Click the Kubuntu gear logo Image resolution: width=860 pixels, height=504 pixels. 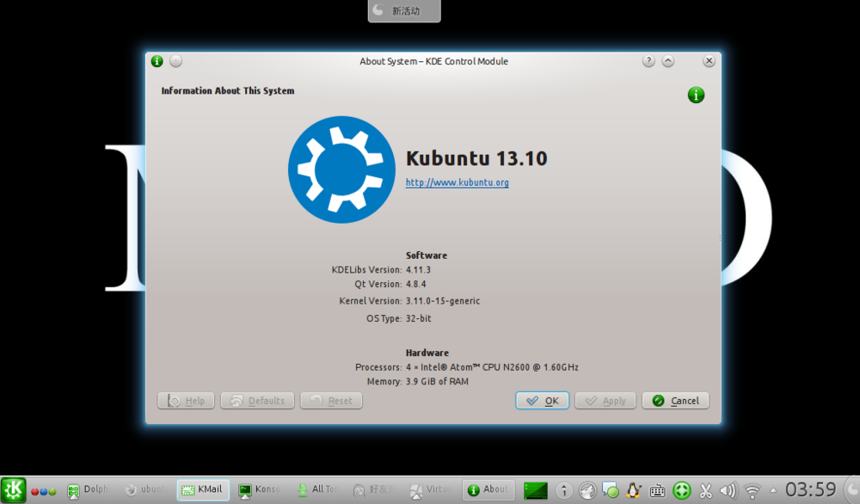click(341, 169)
